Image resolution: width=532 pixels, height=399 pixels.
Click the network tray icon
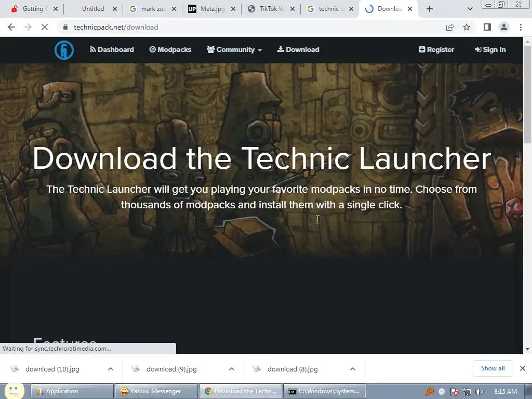pyautogui.click(x=467, y=392)
